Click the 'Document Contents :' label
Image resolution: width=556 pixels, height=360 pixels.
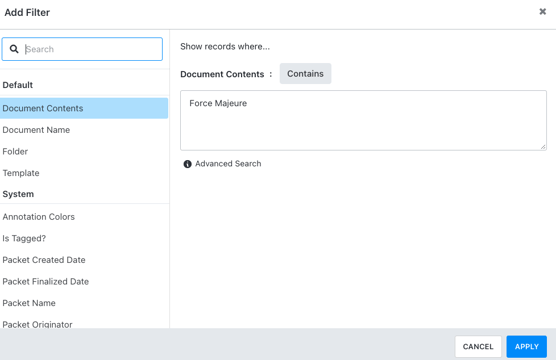(x=226, y=74)
